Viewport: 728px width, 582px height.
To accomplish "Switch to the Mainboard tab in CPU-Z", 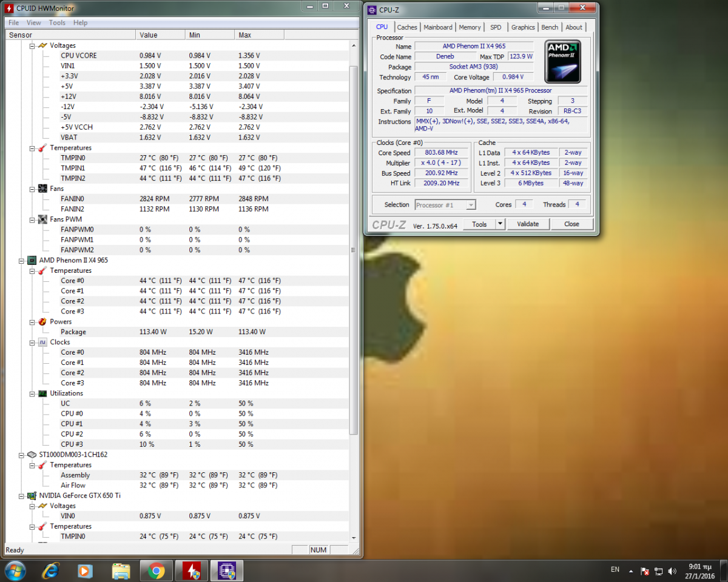I will point(438,27).
